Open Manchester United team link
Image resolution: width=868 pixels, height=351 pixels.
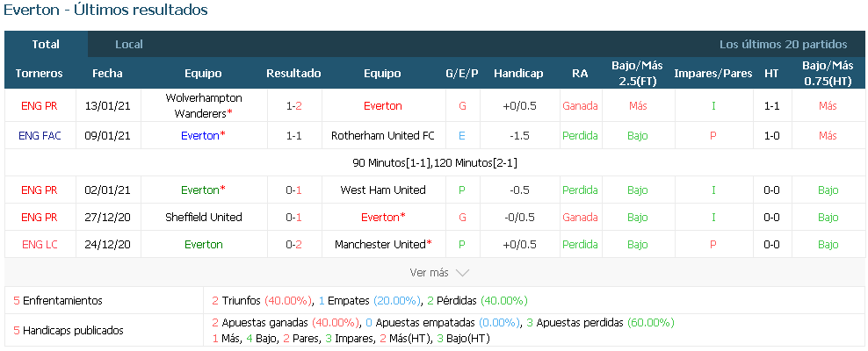383,244
